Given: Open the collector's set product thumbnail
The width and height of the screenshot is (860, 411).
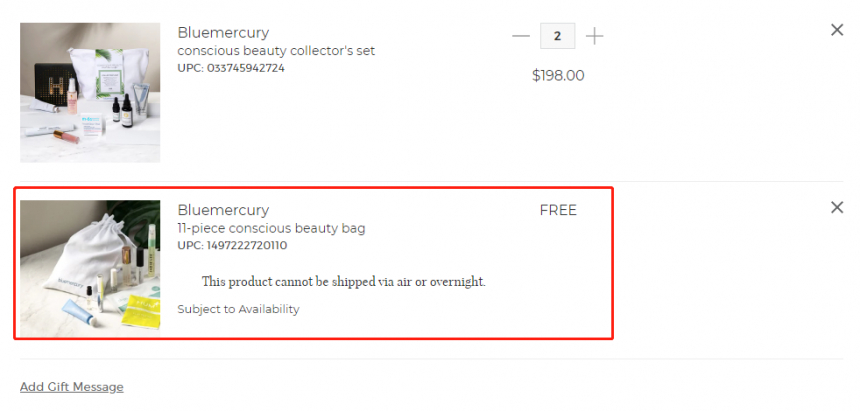Looking at the screenshot, I should (90, 93).
